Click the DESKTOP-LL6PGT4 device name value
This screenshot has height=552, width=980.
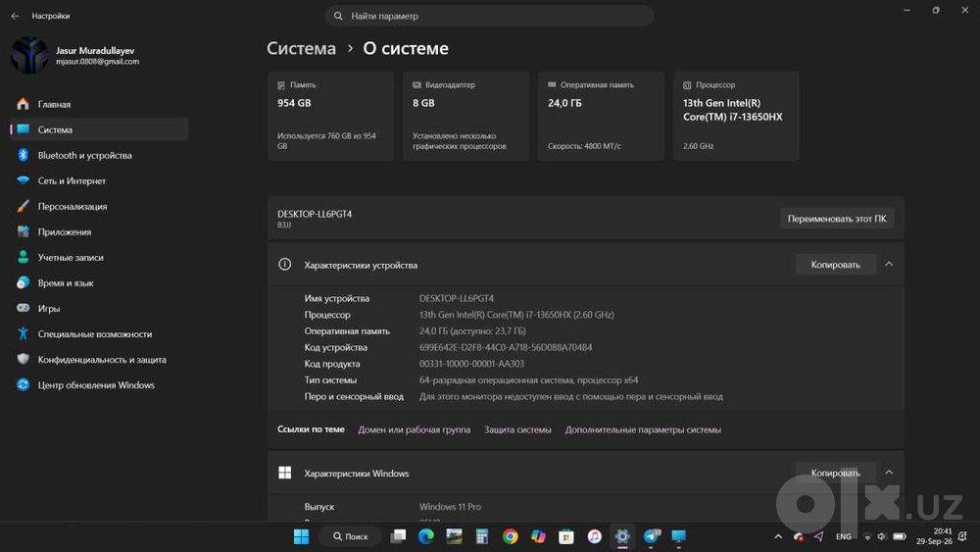click(x=457, y=299)
